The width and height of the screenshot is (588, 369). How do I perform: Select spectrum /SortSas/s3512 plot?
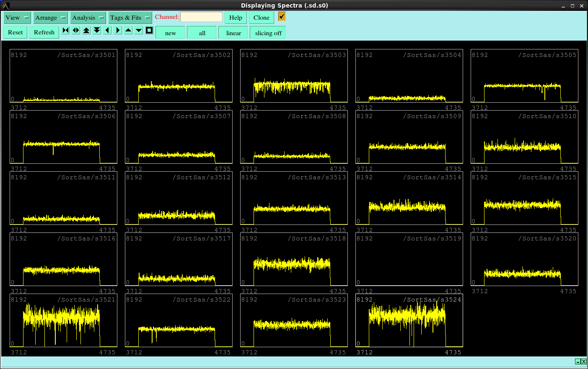(x=179, y=198)
